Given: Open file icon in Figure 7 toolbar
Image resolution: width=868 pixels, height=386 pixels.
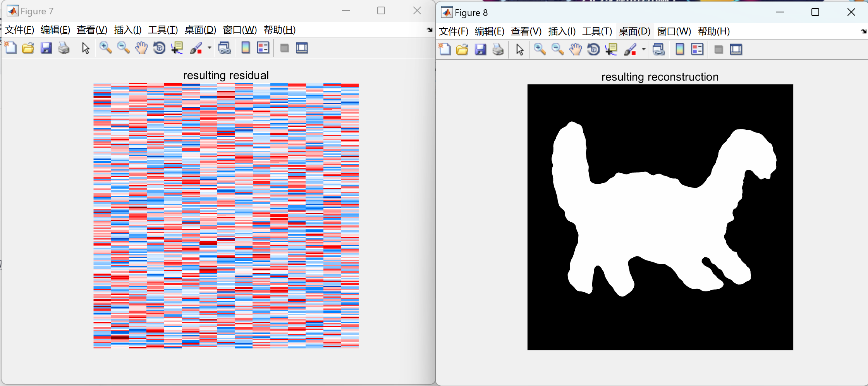Looking at the screenshot, I should tap(28, 48).
